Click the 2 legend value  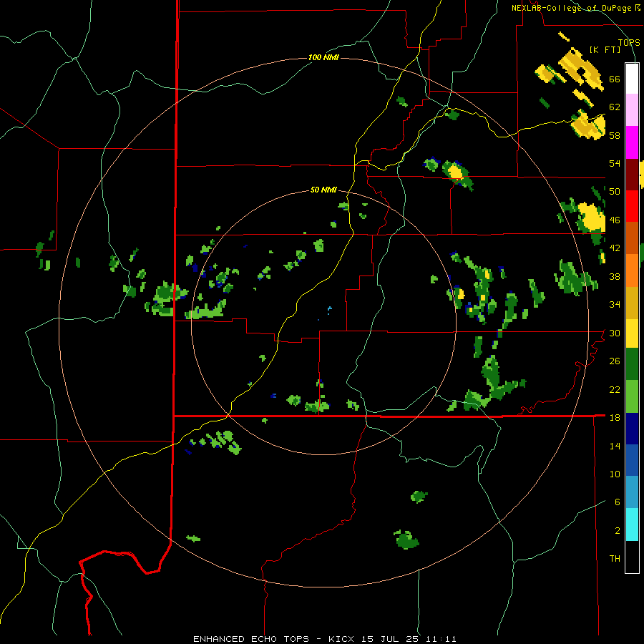(x=618, y=531)
